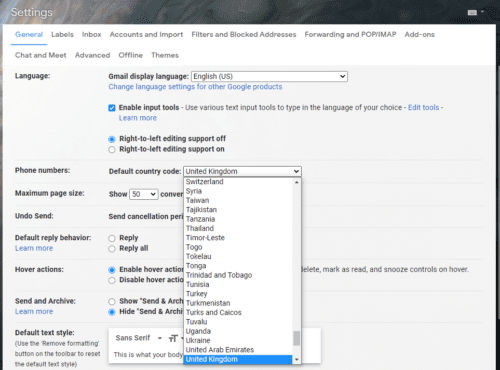The width and height of the screenshot is (500, 370).
Task: Select Taiwan from the country list
Action: [x=238, y=200]
